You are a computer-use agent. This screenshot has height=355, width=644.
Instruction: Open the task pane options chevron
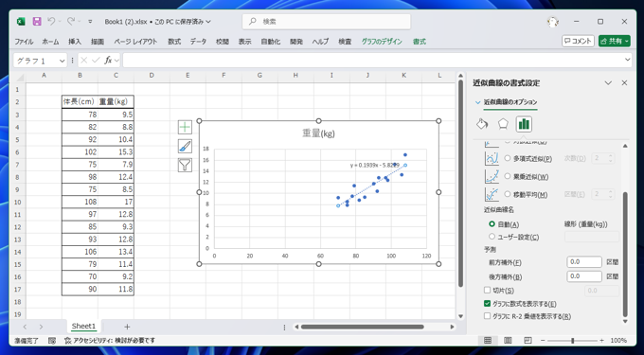[x=608, y=83]
